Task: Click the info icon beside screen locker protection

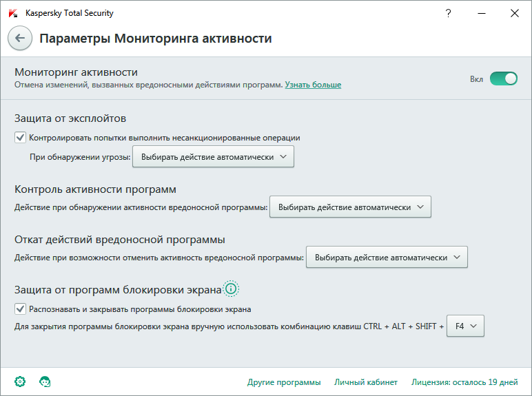Action: pyautogui.click(x=231, y=289)
